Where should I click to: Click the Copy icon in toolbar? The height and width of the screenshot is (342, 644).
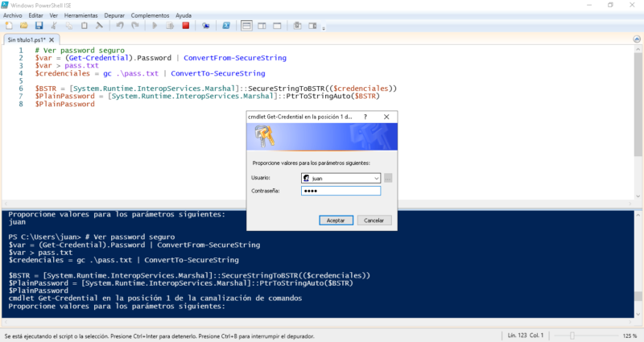click(x=69, y=26)
